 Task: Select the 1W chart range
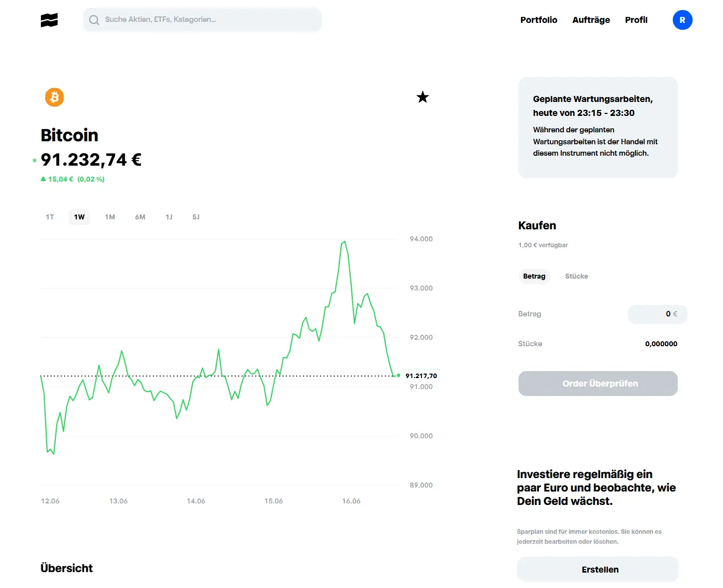point(79,217)
